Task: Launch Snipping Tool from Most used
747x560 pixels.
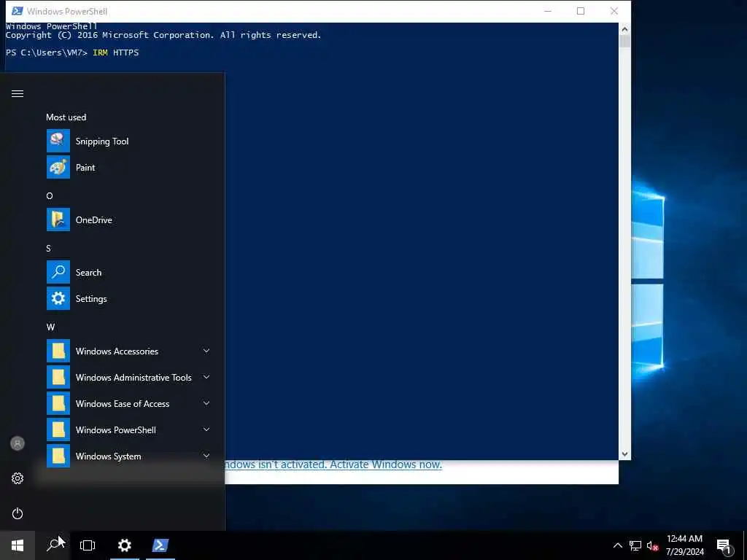Action: (x=129, y=141)
